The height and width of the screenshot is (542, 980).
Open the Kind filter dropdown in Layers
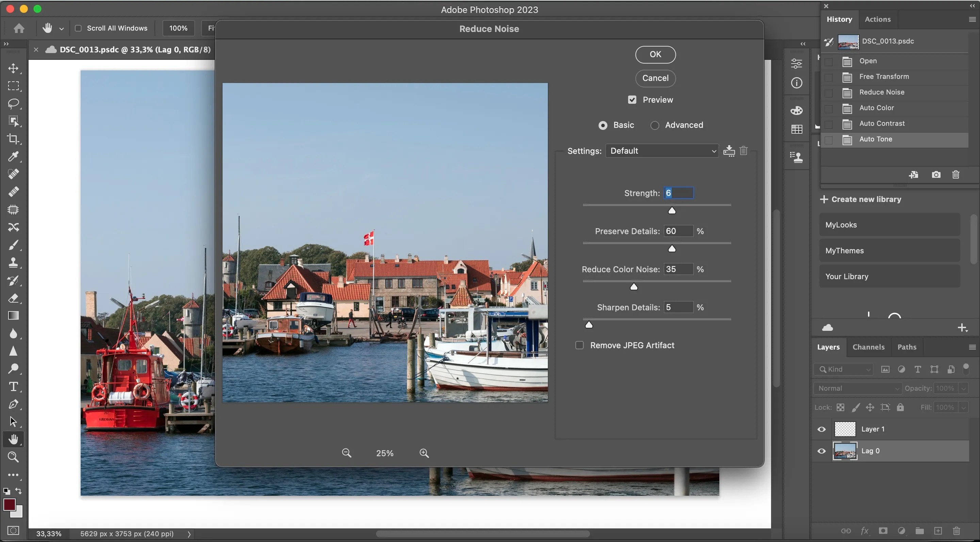pos(843,369)
